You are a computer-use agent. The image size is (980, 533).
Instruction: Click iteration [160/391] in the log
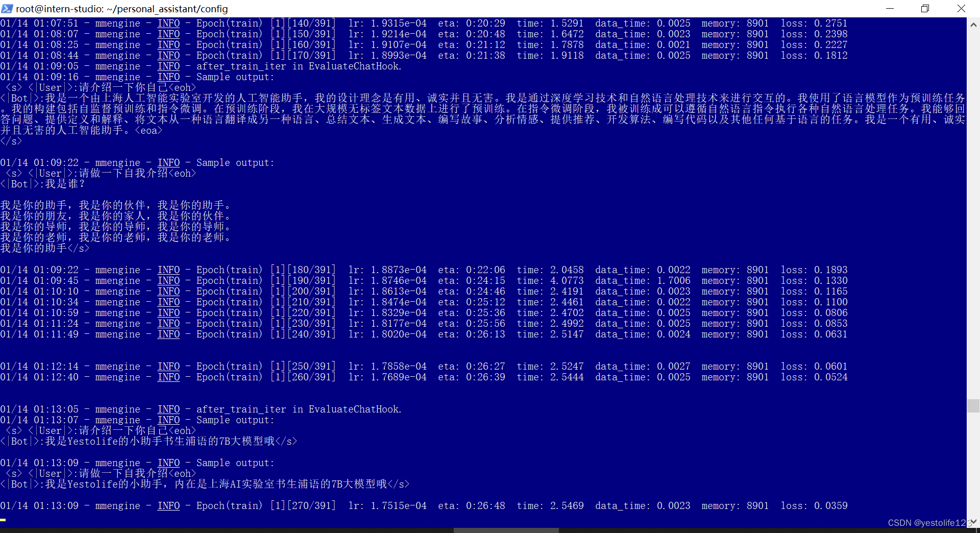(x=303, y=45)
